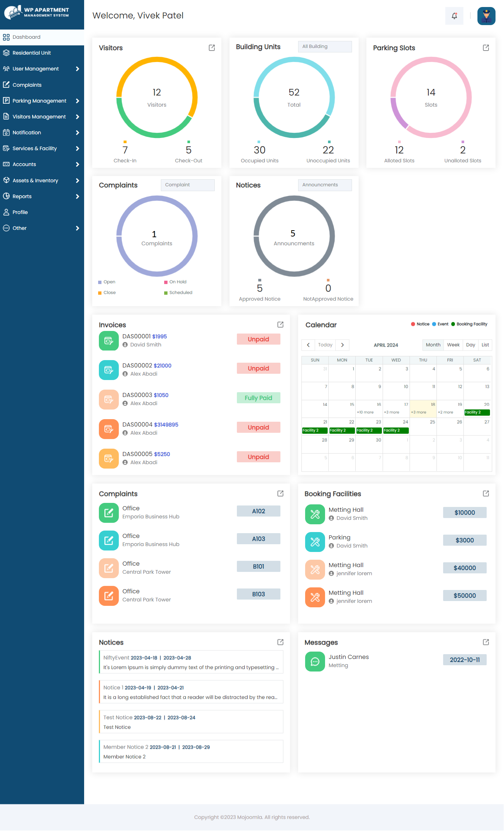Open Invoices panel external link icon
The height and width of the screenshot is (832, 504).
coord(280,324)
